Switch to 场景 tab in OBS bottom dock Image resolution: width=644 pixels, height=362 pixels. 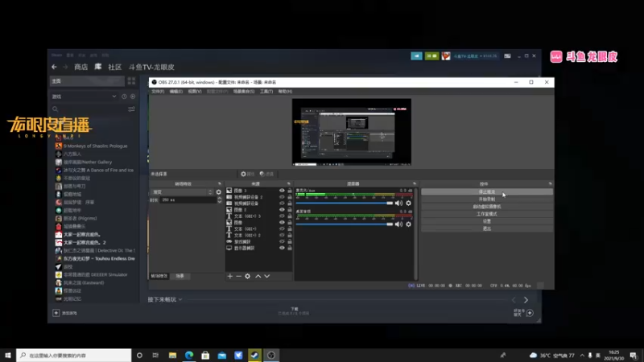(x=180, y=276)
